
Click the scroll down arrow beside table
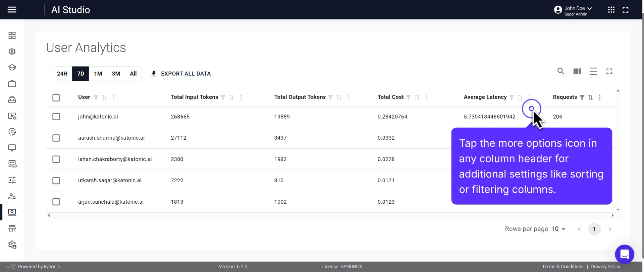pyautogui.click(x=618, y=210)
